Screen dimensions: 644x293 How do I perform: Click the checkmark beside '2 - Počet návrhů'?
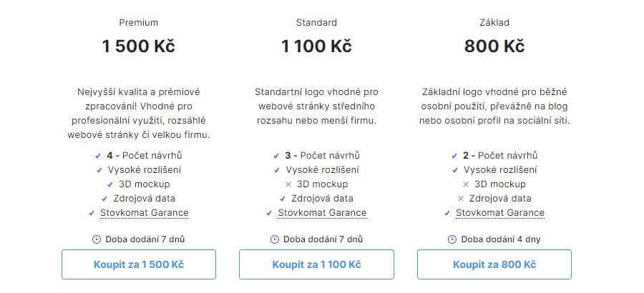pyautogui.click(x=454, y=156)
